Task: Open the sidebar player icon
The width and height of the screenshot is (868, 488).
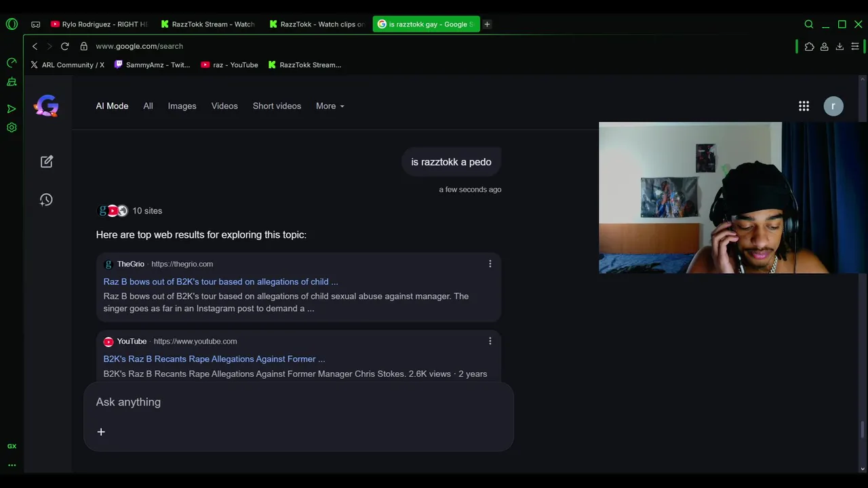Action: point(12,108)
